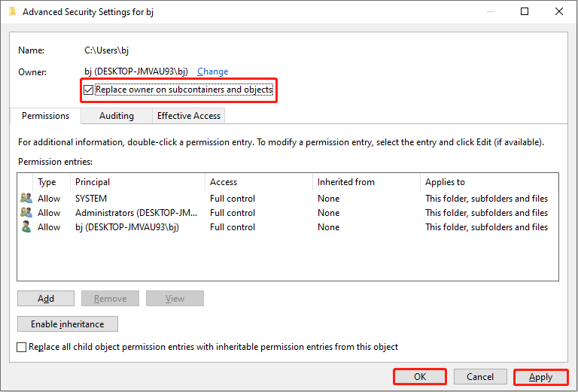578x392 pixels.
Task: Select the SYSTEM group principal icon
Action: click(26, 199)
